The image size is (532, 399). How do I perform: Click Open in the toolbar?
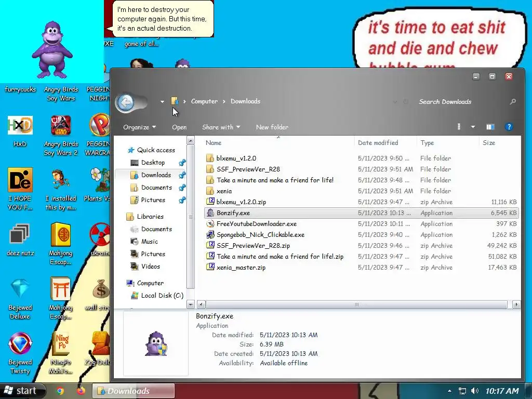179,127
